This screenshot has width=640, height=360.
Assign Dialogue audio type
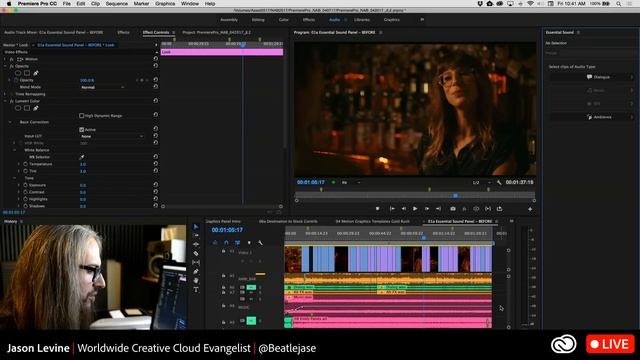coord(591,77)
